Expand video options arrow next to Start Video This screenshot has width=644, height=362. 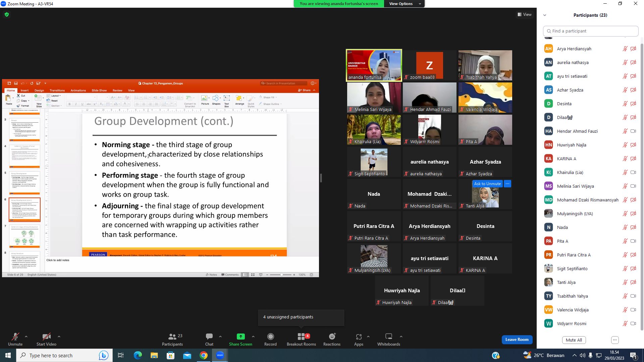[59, 337]
